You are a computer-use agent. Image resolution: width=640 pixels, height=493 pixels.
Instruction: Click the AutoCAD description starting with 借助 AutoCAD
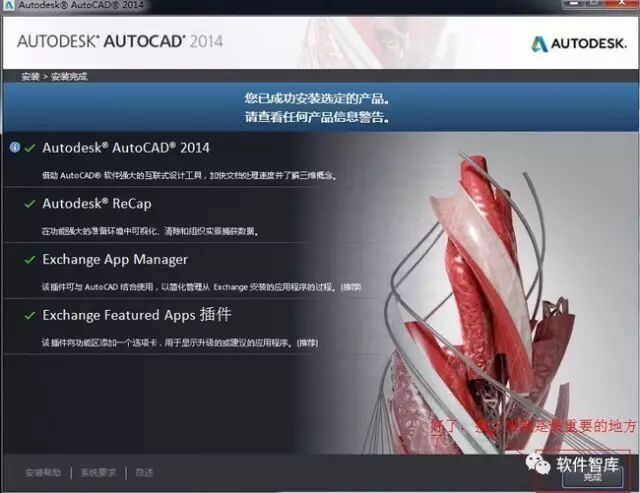point(189,175)
